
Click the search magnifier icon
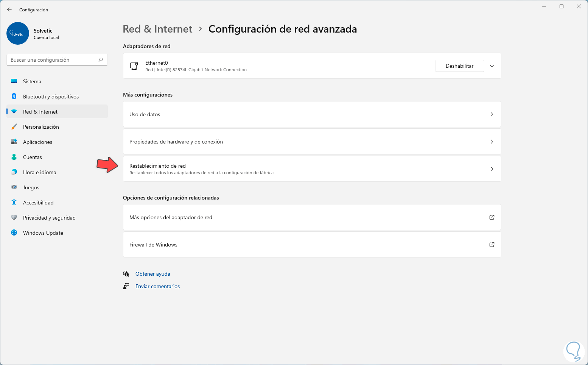coord(101,60)
